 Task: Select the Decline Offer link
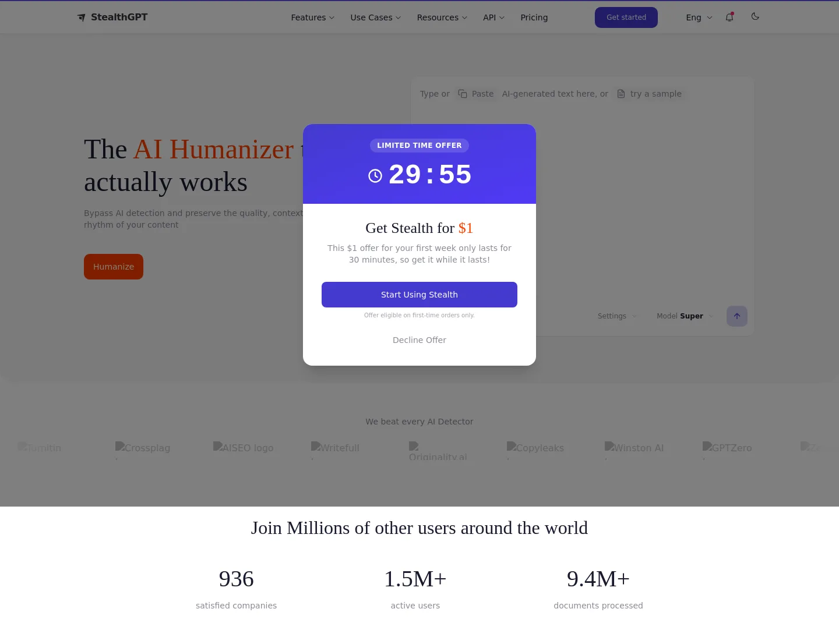419,340
